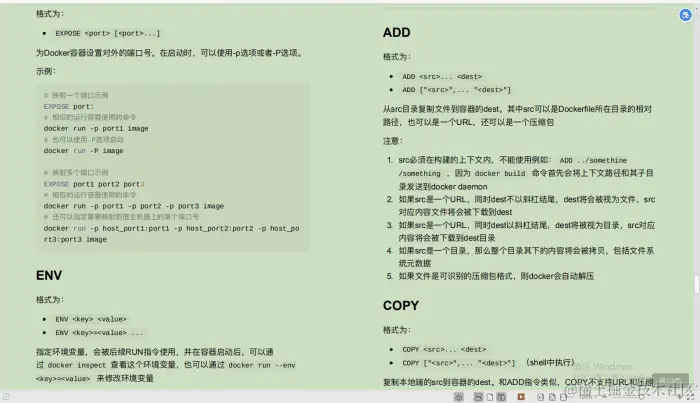Click the 'docker inspect' inline code in ENV paragraph
700x403 pixels.
pyautogui.click(x=77, y=366)
